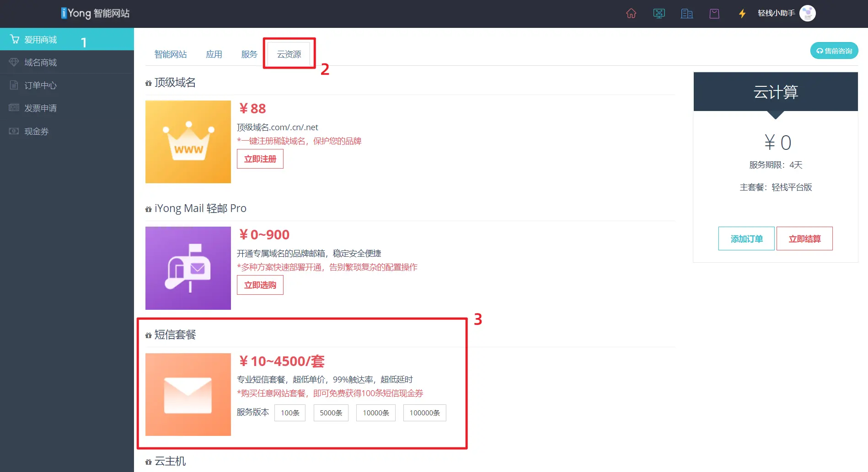Click the yellow WWW crown domain image
This screenshot has height=472, width=868.
(188, 142)
